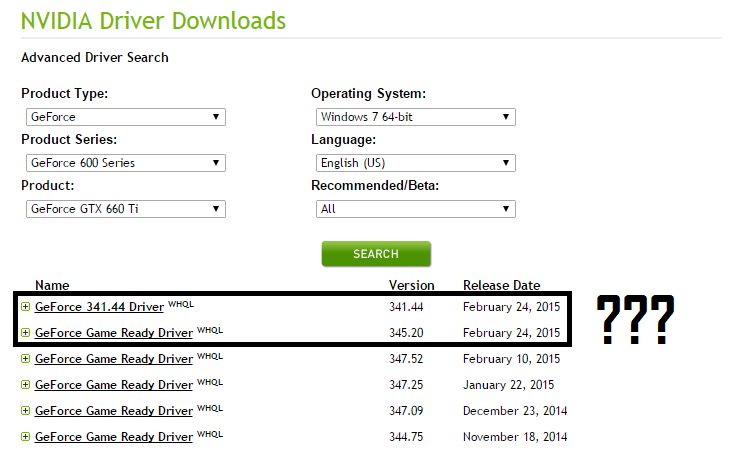Click the November 18, 2014 release date
The image size is (735, 451).
(515, 437)
